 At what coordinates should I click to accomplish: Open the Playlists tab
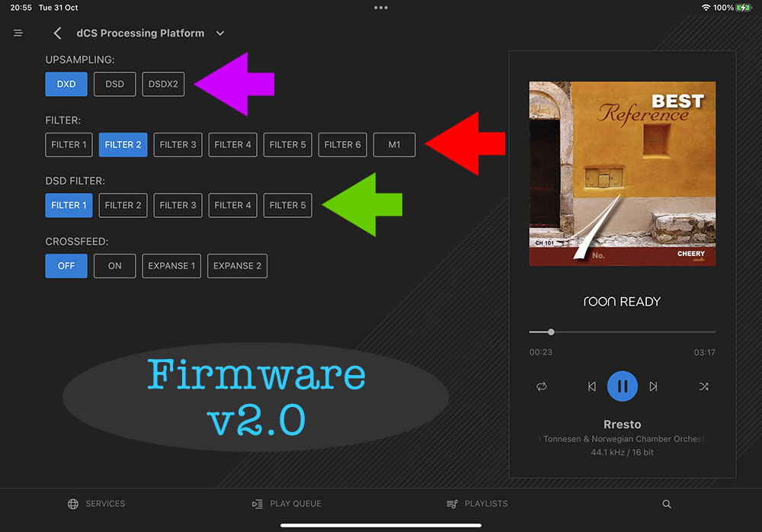tap(477, 504)
